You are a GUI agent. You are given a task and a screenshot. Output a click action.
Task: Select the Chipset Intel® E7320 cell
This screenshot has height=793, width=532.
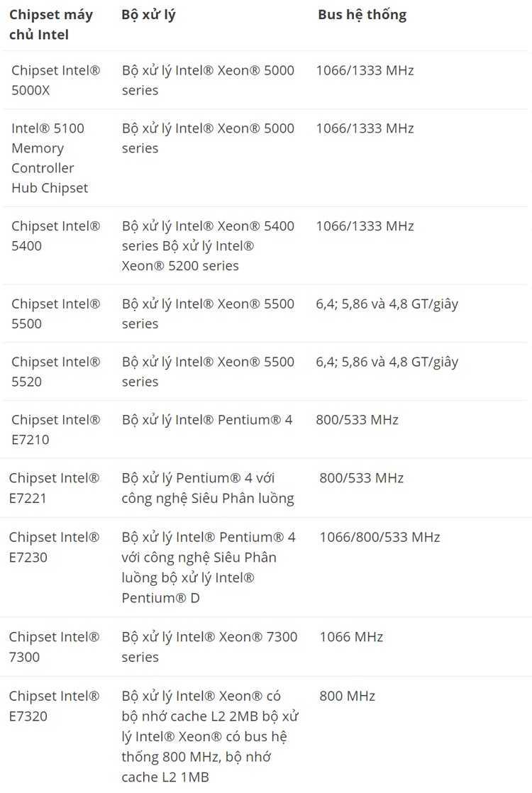[55, 706]
